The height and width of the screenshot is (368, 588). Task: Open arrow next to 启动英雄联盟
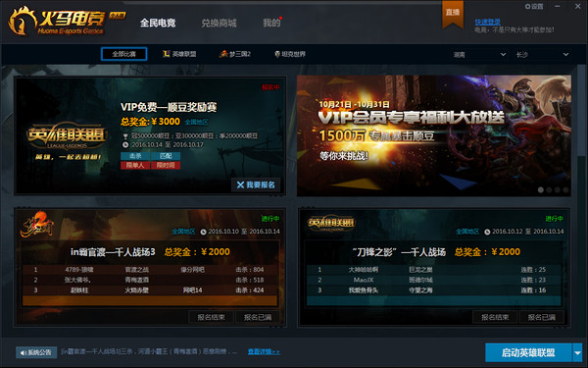point(577,353)
